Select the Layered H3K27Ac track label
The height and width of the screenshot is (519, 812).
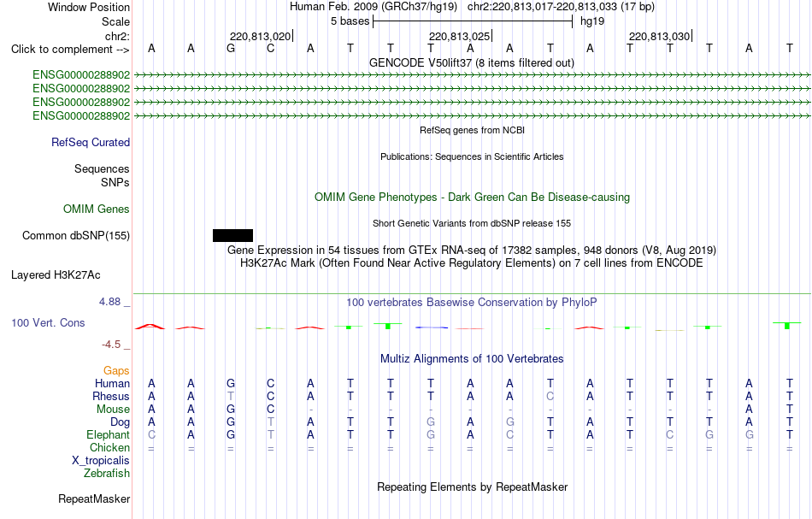coord(56,275)
